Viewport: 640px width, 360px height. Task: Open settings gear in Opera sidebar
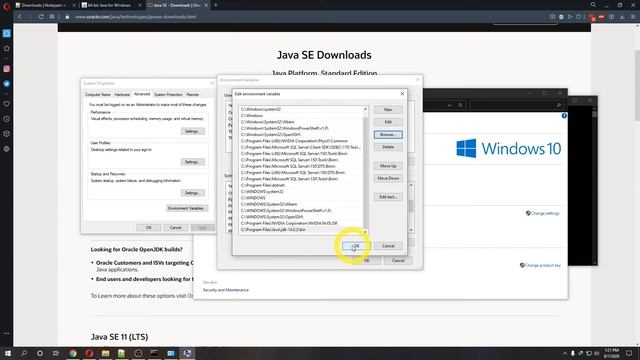[7, 149]
